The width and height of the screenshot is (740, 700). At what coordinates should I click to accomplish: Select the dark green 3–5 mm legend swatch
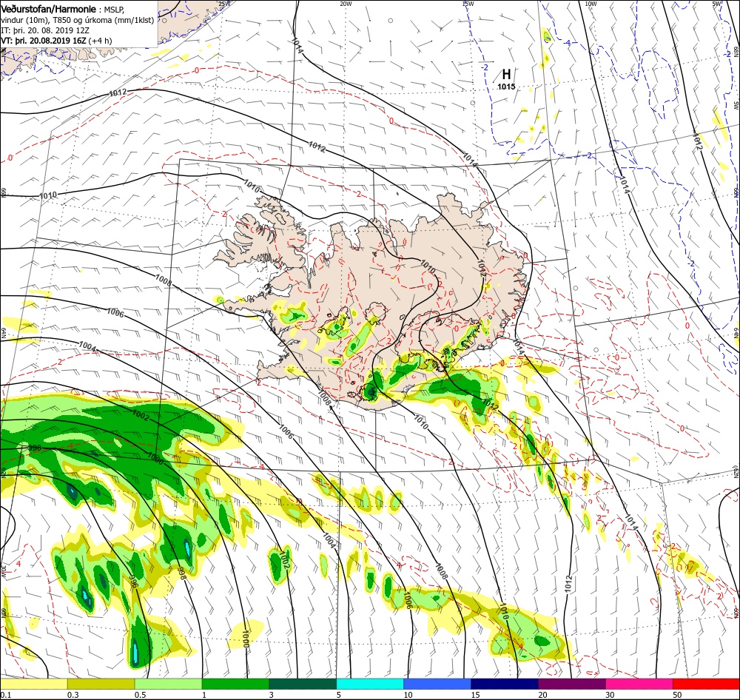point(303,684)
